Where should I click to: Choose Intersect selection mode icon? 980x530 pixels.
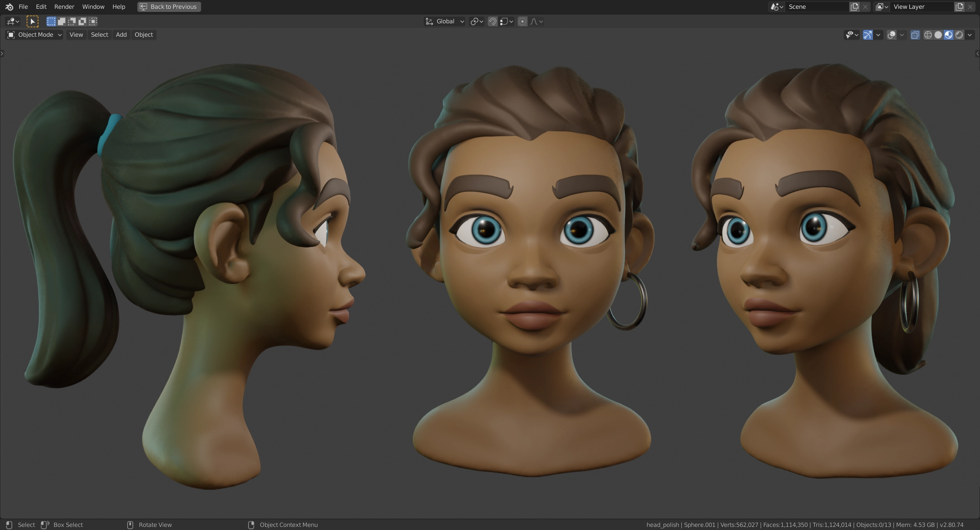93,21
